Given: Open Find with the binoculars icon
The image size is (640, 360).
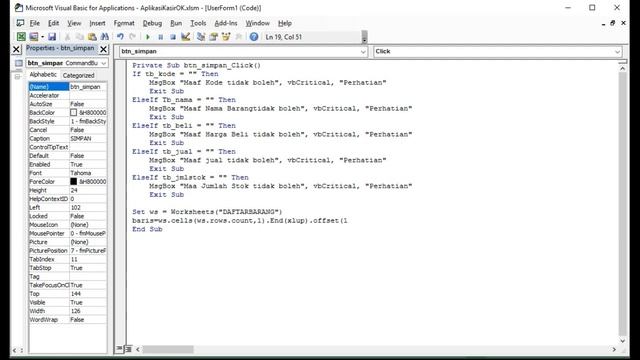Looking at the screenshot, I should (104, 37).
